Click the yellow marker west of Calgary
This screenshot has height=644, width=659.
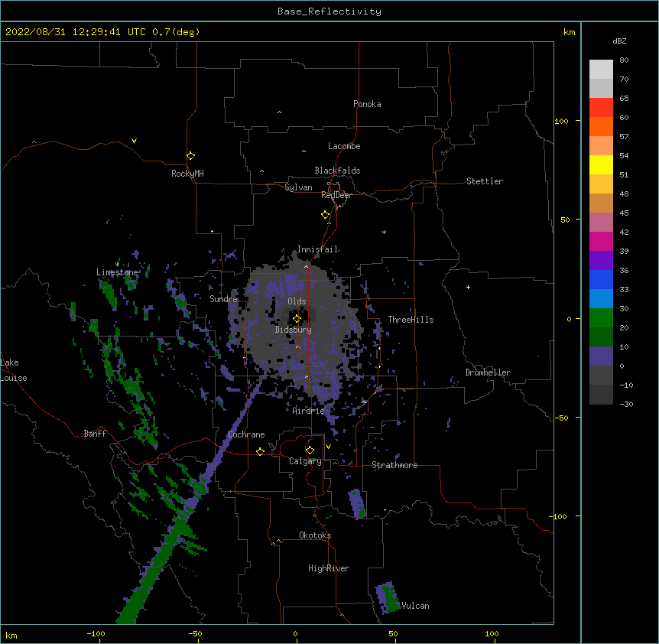click(x=260, y=451)
